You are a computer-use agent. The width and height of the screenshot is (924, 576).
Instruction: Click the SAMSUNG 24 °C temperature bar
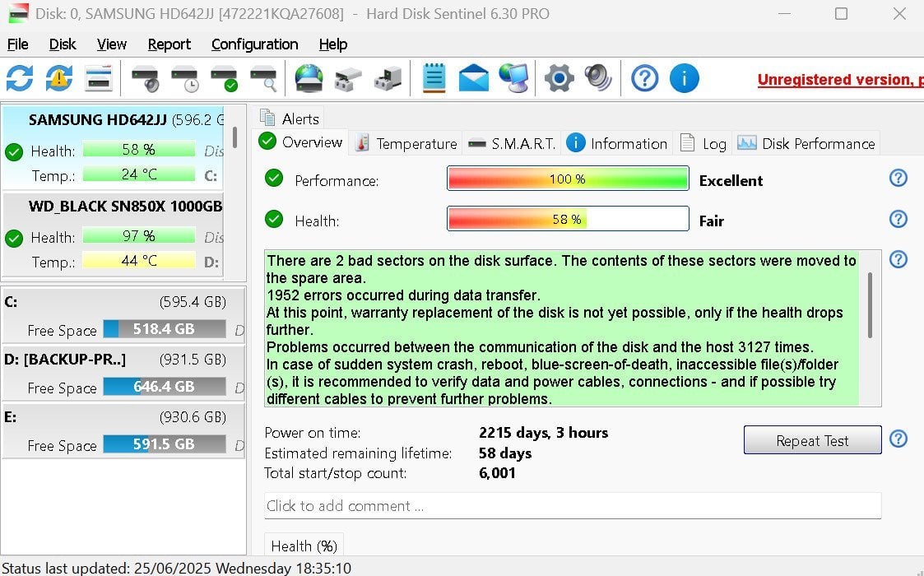tap(138, 174)
